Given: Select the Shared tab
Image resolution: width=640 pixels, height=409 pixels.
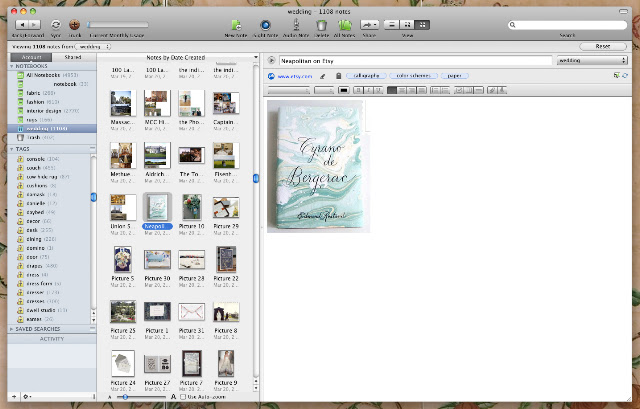Looking at the screenshot, I should (73, 57).
